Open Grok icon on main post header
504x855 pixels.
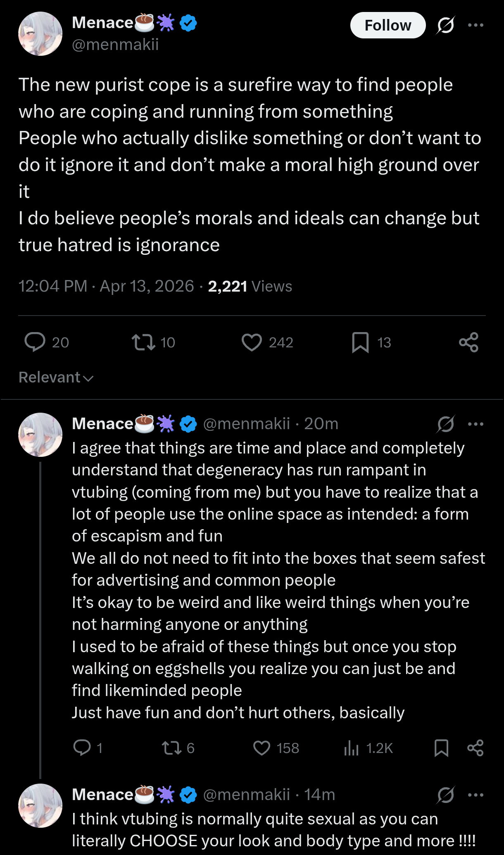[x=445, y=25]
